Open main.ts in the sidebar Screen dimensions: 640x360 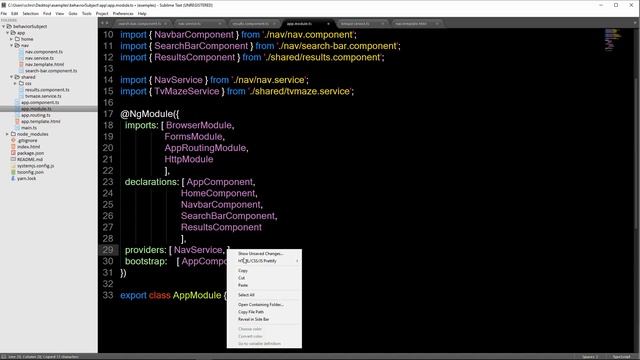coord(29,127)
